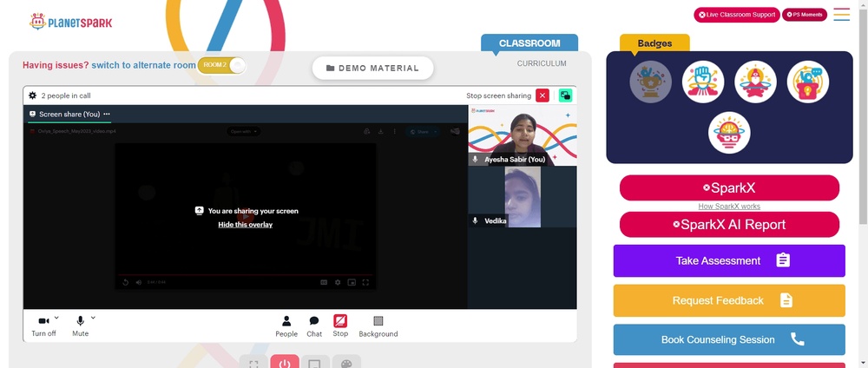Viewport: 868px width, 368px height.
Task: Click '2 people in call' text
Action: click(66, 95)
